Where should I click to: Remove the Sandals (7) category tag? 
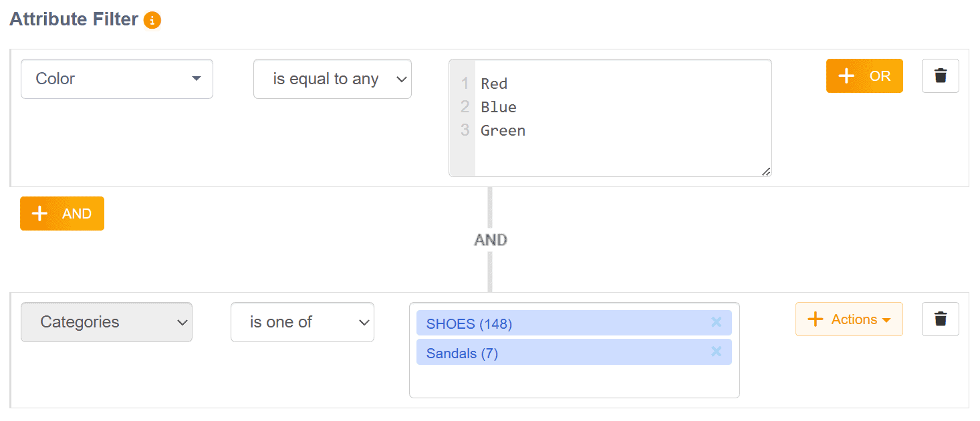coord(716,352)
